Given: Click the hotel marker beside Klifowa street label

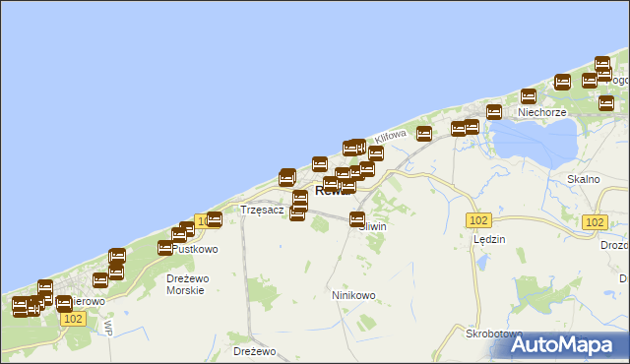Looking at the screenshot, I should pos(376,153).
